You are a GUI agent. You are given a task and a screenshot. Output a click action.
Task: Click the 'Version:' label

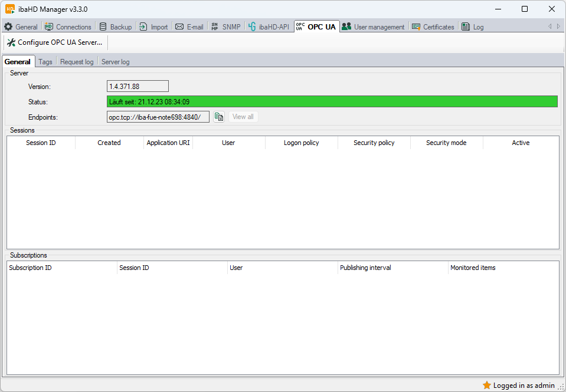click(40, 87)
